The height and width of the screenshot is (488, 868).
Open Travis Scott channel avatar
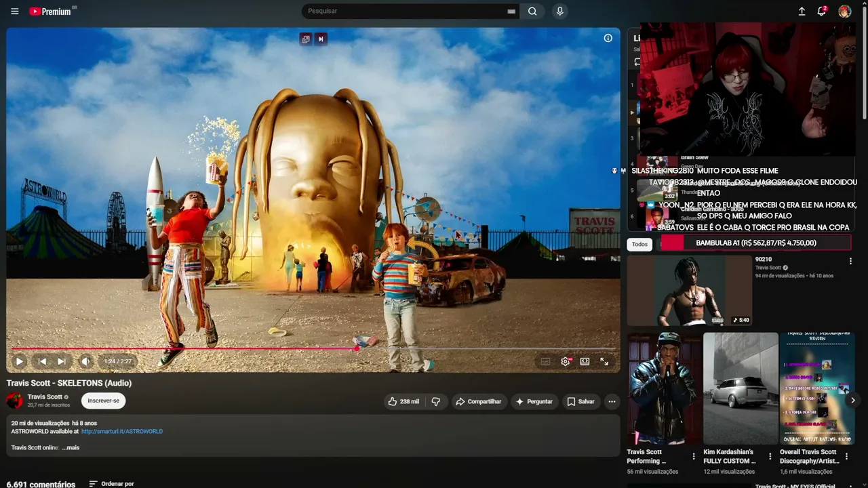coord(15,401)
